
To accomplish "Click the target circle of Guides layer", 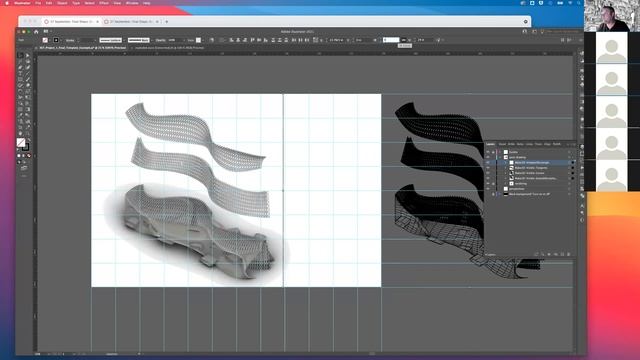I will point(569,152).
